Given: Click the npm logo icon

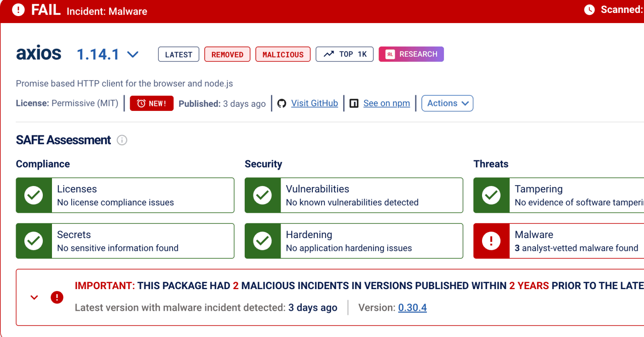Looking at the screenshot, I should coord(354,104).
